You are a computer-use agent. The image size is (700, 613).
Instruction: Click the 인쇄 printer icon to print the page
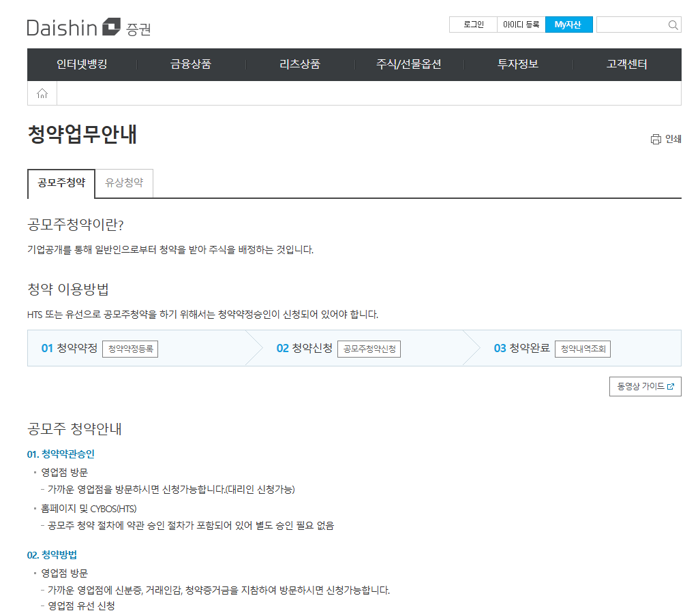click(655, 138)
